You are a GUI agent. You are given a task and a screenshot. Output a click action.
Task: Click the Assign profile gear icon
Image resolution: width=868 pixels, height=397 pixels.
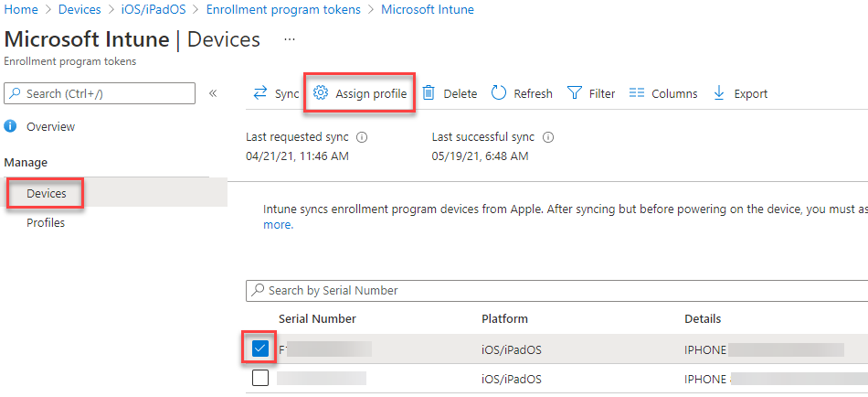[x=321, y=93]
